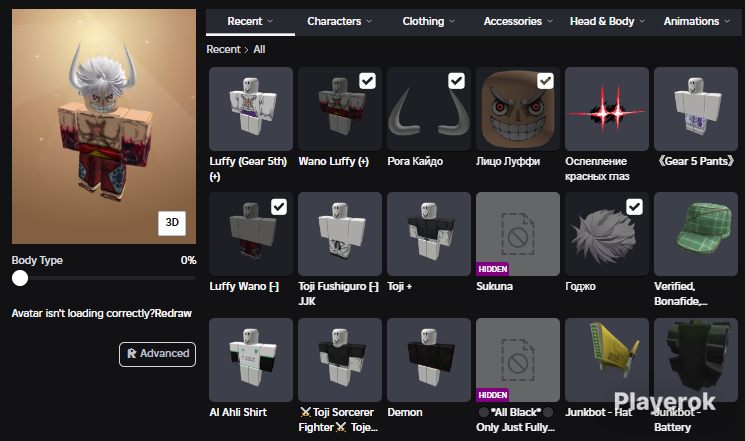Expand the Animations dropdown chevron

727,21
